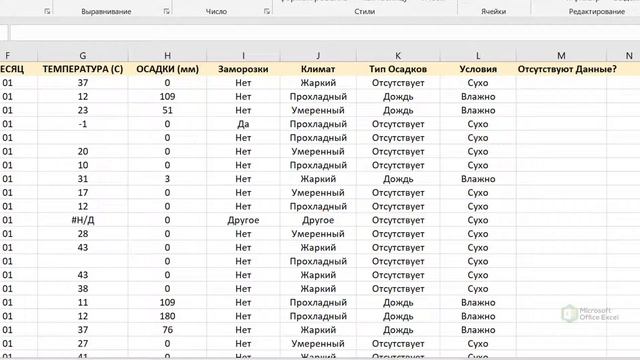The width and height of the screenshot is (640, 360).
Task: Select Влажно in the row with precipitation 3
Action: [478, 179]
